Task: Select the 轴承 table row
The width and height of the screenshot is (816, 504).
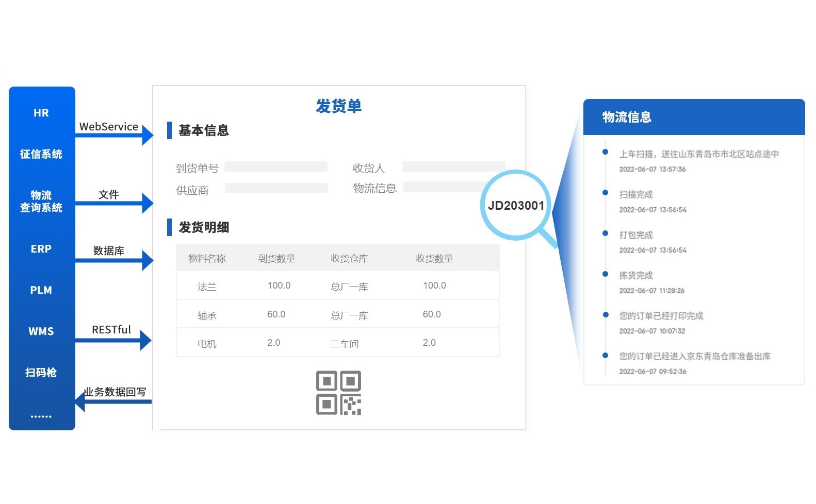Action: [338, 314]
